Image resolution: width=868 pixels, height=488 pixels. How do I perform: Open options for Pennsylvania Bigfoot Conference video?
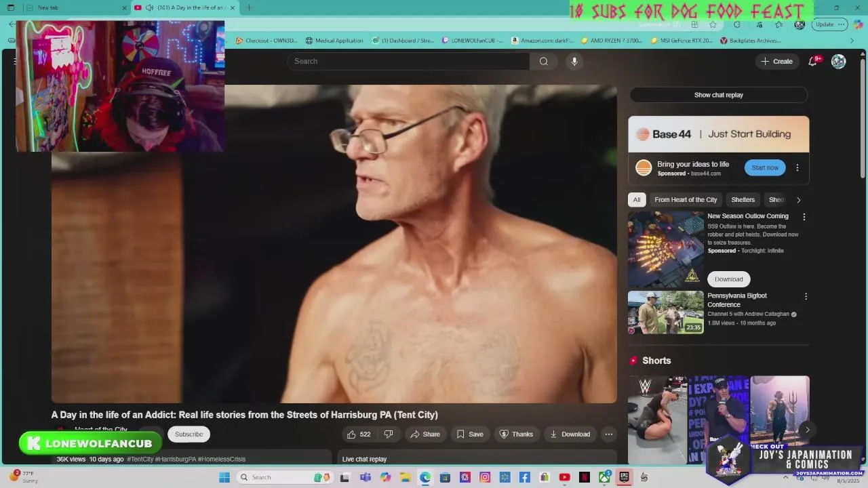(x=806, y=296)
